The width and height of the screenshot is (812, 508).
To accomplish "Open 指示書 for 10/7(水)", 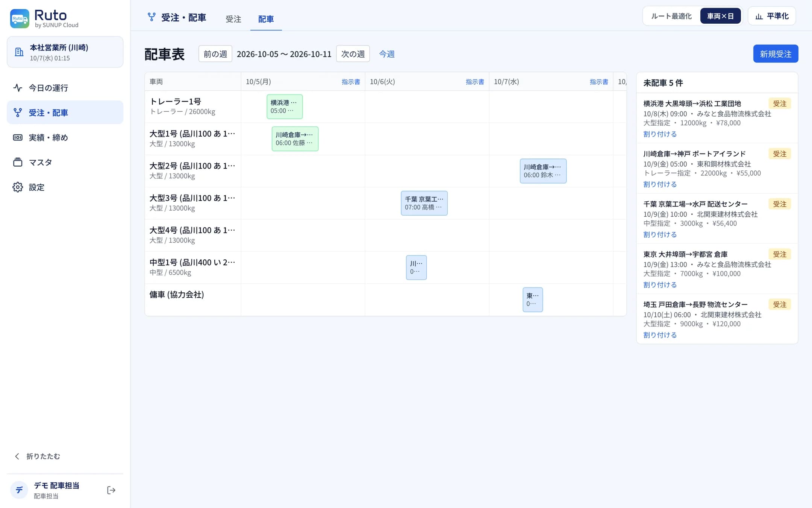I will pyautogui.click(x=599, y=82).
